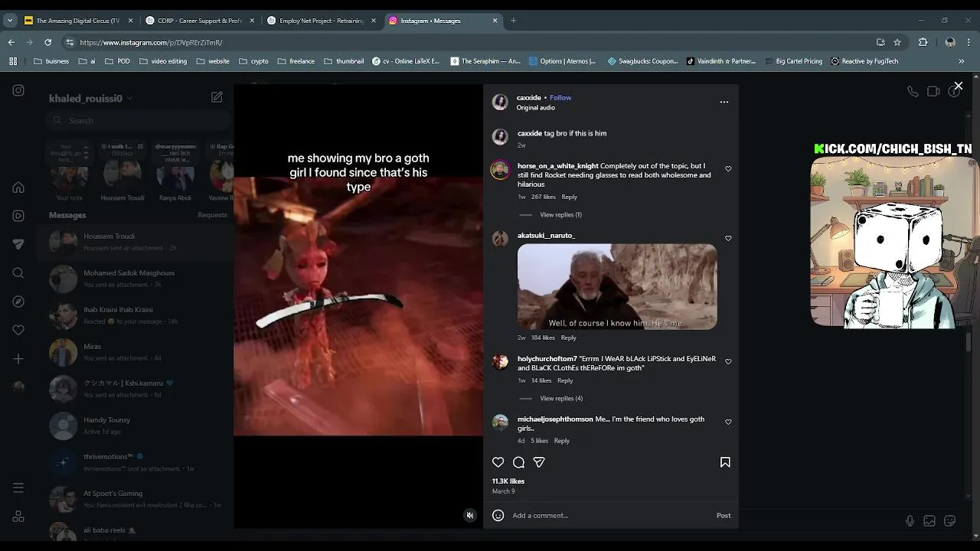Close the post overlay with X
The height and width of the screenshot is (551, 980).
click(x=958, y=86)
